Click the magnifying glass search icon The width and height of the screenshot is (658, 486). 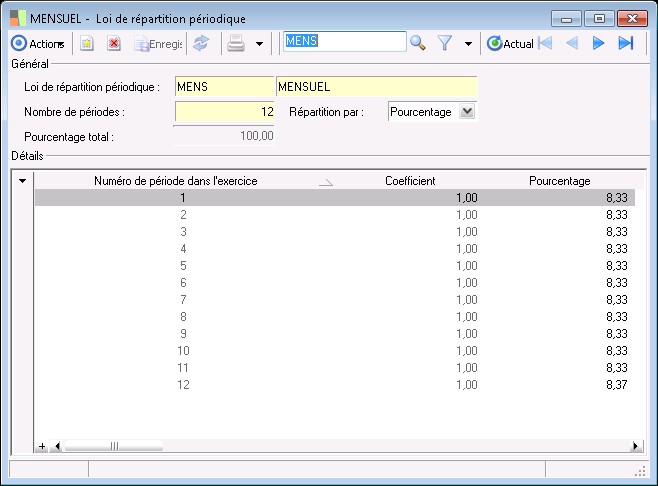coord(418,43)
